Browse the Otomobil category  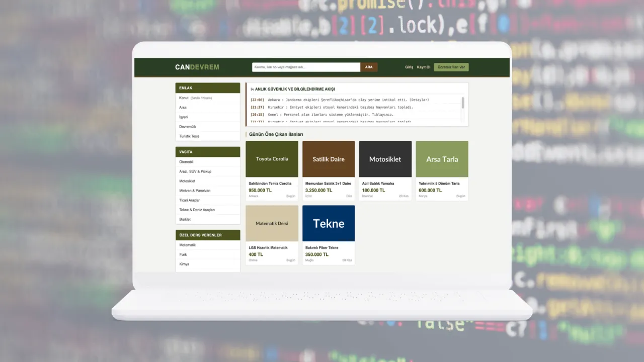point(208,162)
